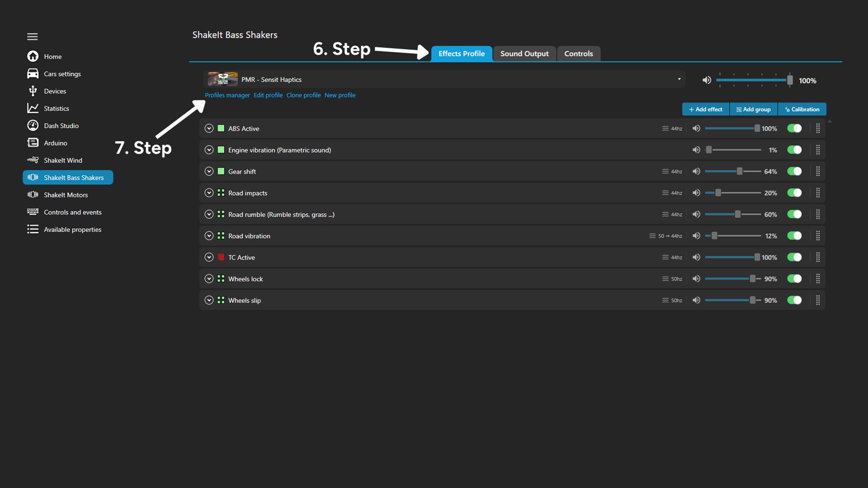
Task: Click the Statistics chart icon
Action: [x=33, y=108]
